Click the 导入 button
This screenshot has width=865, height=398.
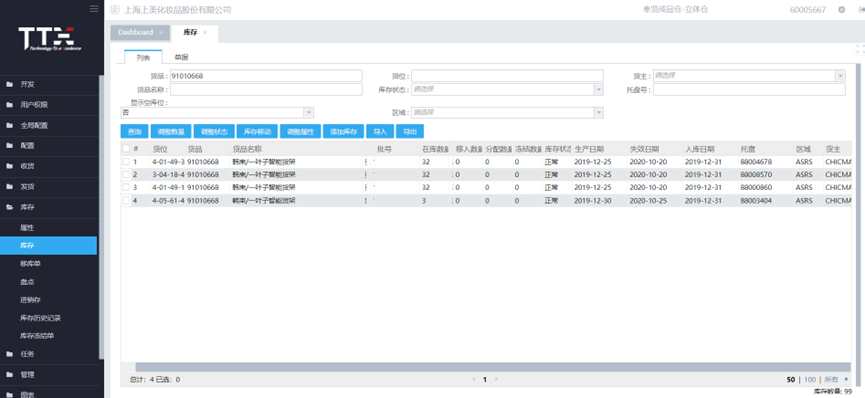pyautogui.click(x=380, y=131)
